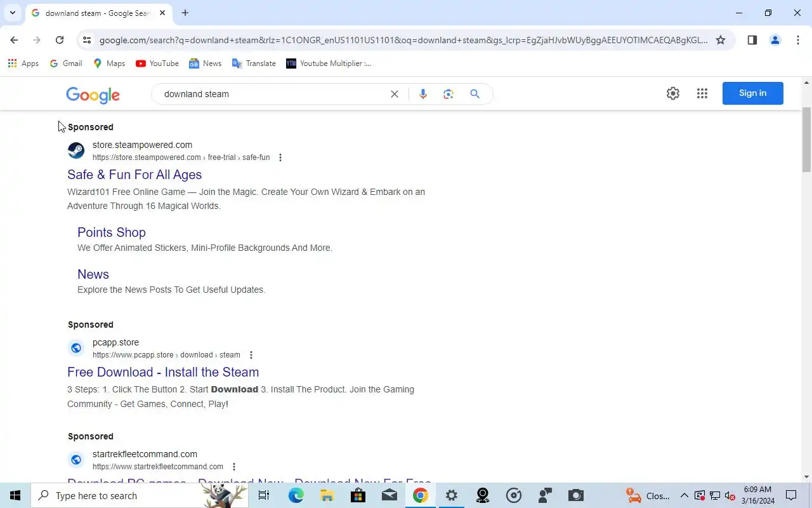812x508 pixels.
Task: Open ad options for startrekfleetcommand.com
Action: pos(234,467)
